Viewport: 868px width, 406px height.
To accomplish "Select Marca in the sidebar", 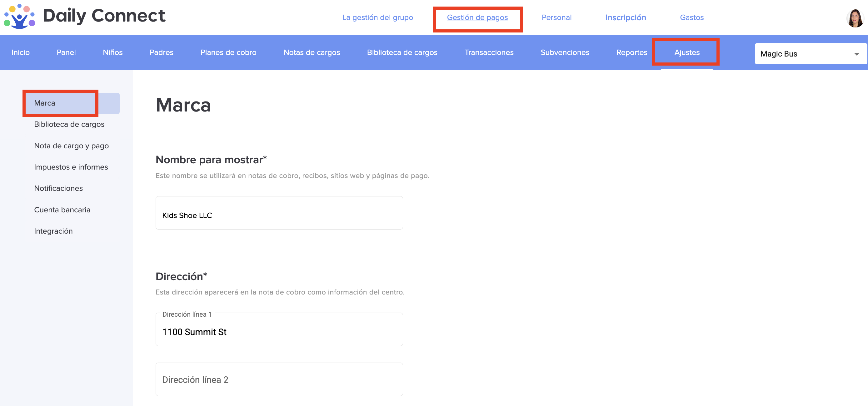I will coord(44,103).
